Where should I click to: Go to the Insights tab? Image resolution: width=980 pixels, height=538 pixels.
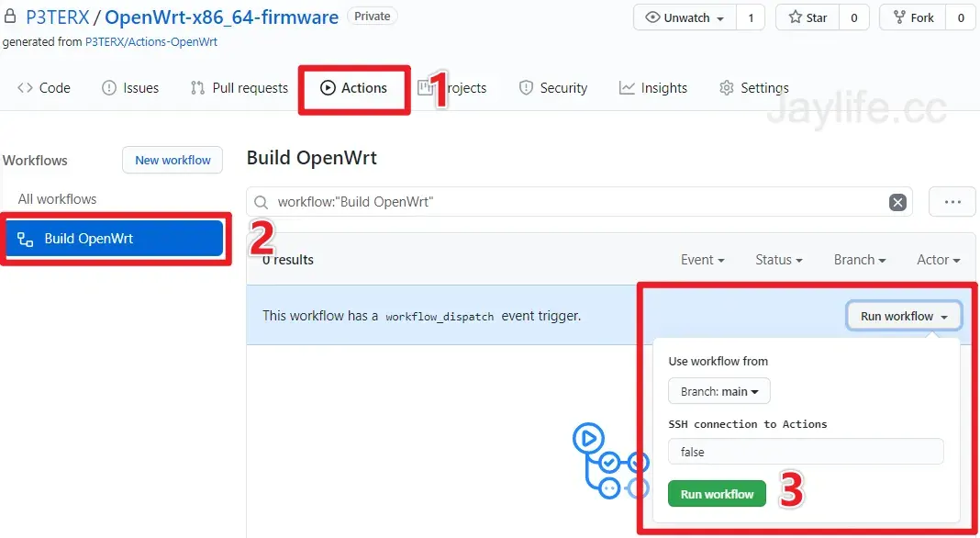(653, 88)
